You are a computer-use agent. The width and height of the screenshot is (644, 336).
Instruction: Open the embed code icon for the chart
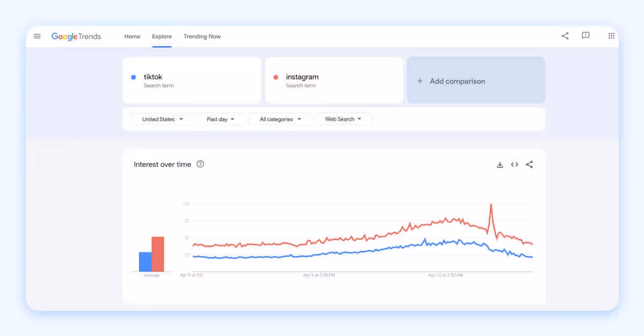515,165
